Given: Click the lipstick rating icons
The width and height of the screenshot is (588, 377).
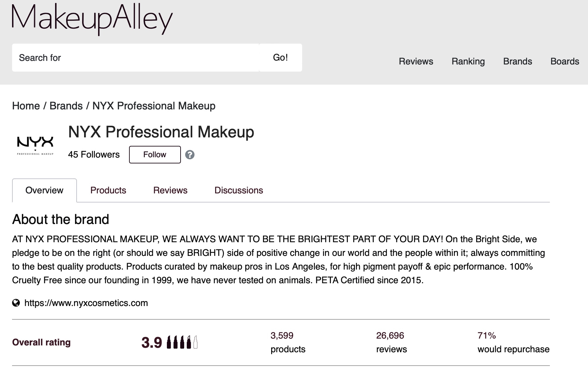Looking at the screenshot, I should [x=182, y=342].
